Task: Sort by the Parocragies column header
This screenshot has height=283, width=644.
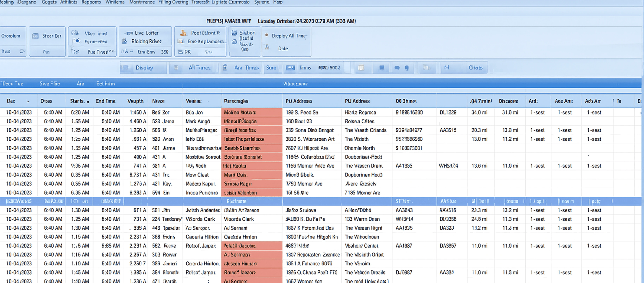Action: click(x=236, y=101)
